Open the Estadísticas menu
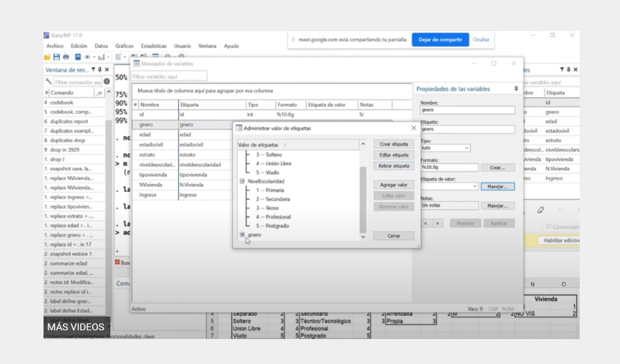This screenshot has height=364, width=620. coord(154,46)
